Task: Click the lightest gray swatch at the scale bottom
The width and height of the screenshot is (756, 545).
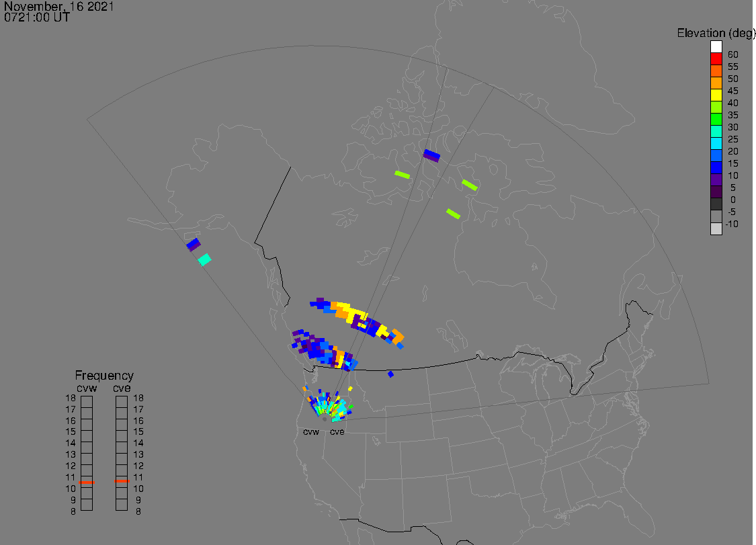Action: click(716, 228)
